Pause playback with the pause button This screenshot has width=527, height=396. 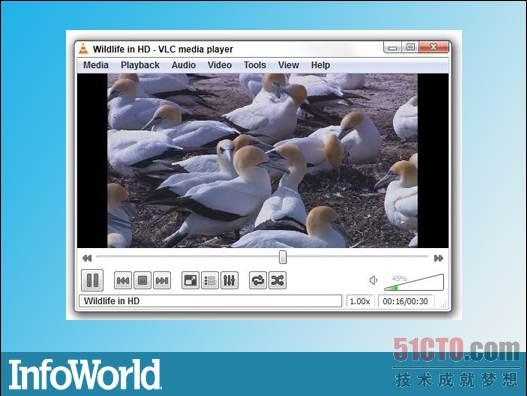[x=92, y=280]
